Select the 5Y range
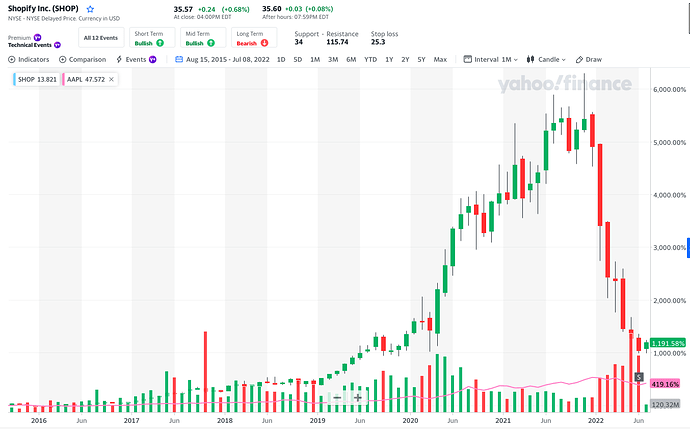The height and width of the screenshot is (429, 690). [x=422, y=59]
